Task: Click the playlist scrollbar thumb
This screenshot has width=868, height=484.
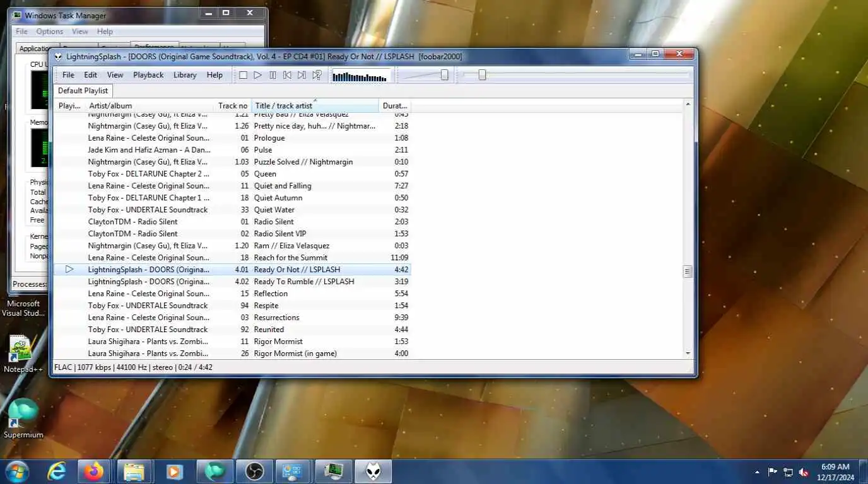Action: tap(688, 272)
